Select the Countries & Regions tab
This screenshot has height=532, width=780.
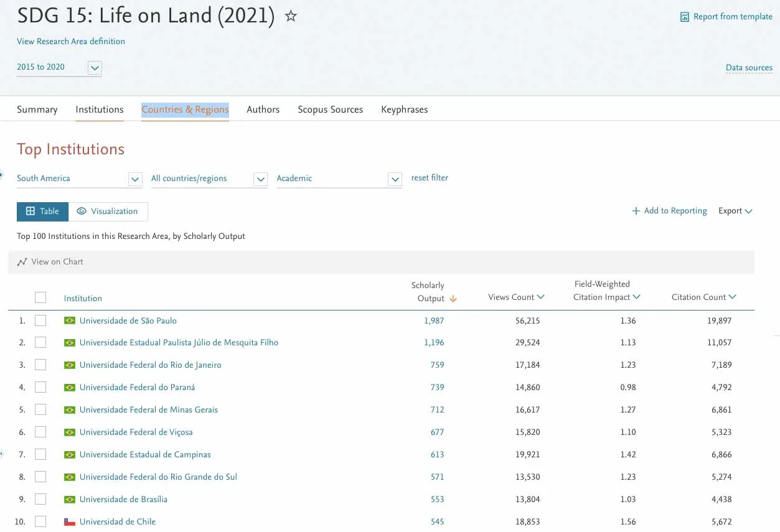pos(186,110)
